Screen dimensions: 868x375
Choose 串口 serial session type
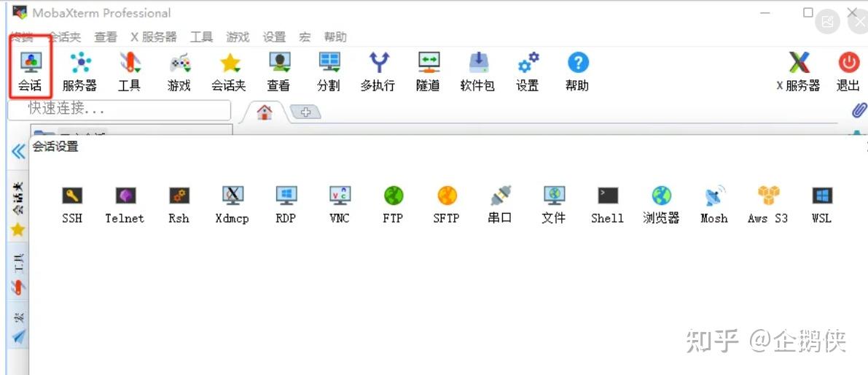(x=501, y=204)
